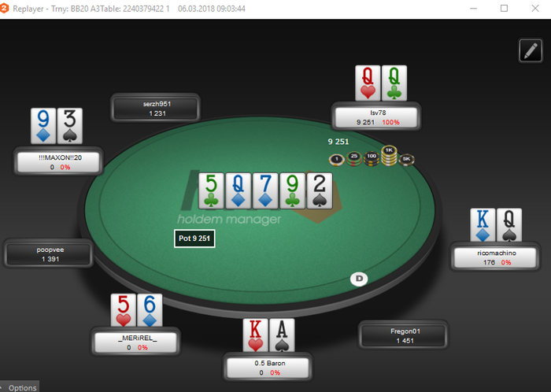Select the 2 of spades river card
Viewport: 551px width, 392px height.
coord(320,190)
